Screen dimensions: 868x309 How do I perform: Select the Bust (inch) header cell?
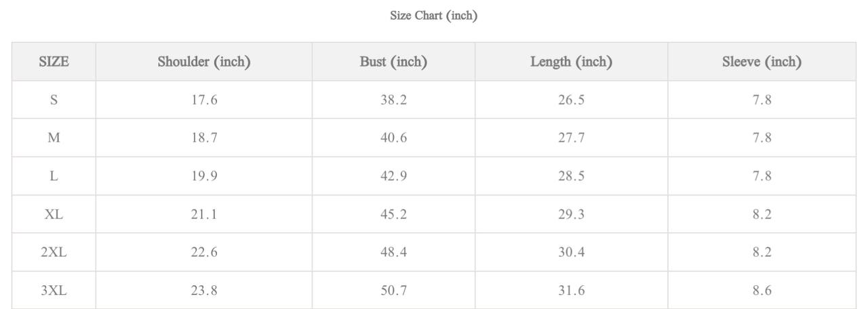tap(393, 62)
